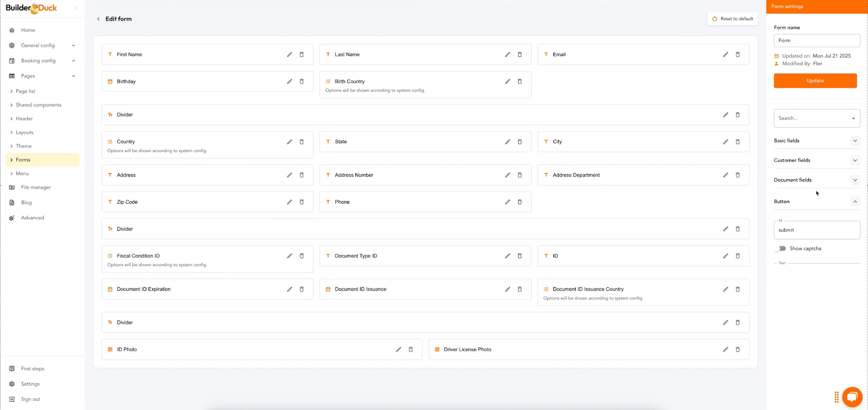Click pencil icon on Driver License Photo

click(x=725, y=350)
